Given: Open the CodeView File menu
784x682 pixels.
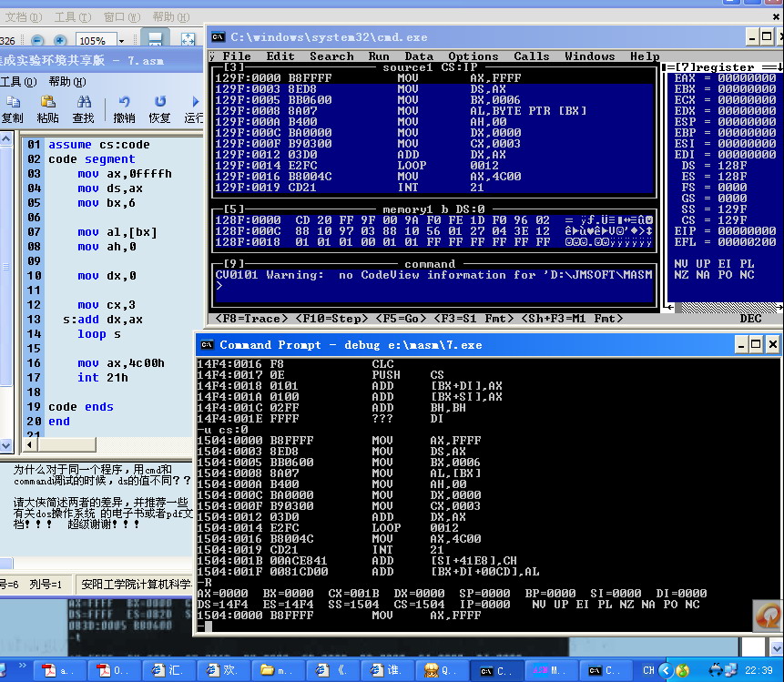Looking at the screenshot, I should pos(237,56).
